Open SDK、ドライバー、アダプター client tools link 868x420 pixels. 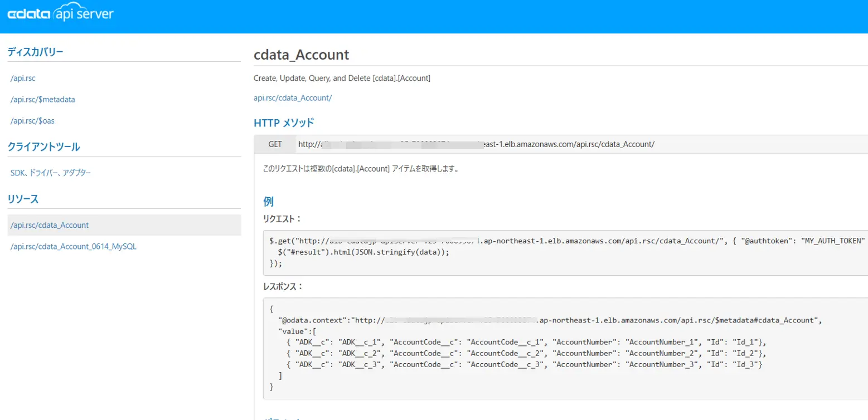[x=51, y=173]
